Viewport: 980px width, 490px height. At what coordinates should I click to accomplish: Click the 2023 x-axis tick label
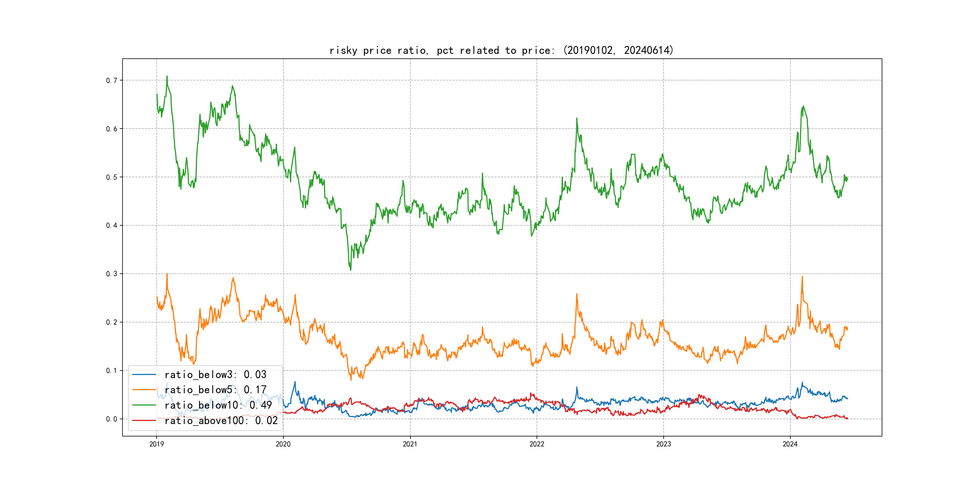click(664, 444)
